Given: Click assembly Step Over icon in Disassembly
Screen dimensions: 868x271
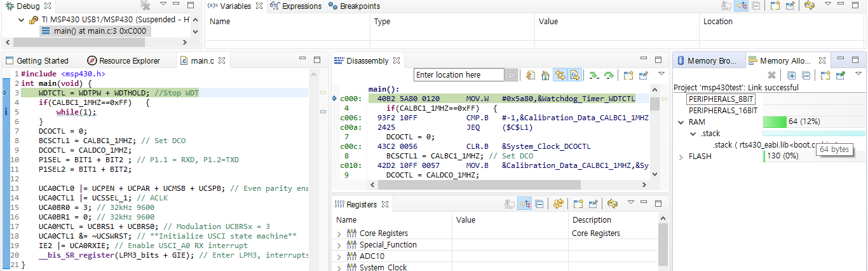Looking at the screenshot, I should tap(609, 75).
